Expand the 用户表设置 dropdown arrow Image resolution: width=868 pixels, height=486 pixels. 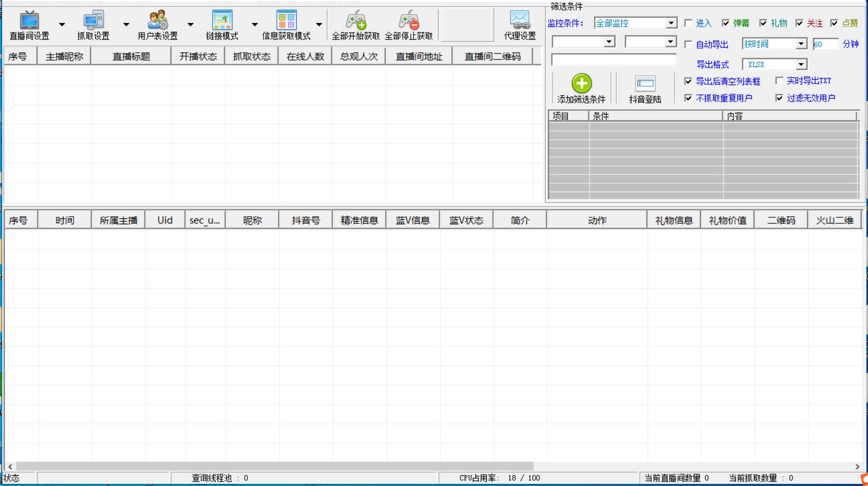click(x=190, y=25)
